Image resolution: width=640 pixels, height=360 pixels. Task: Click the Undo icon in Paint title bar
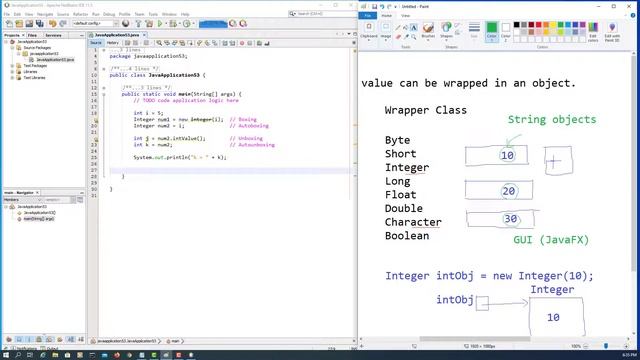382,7
